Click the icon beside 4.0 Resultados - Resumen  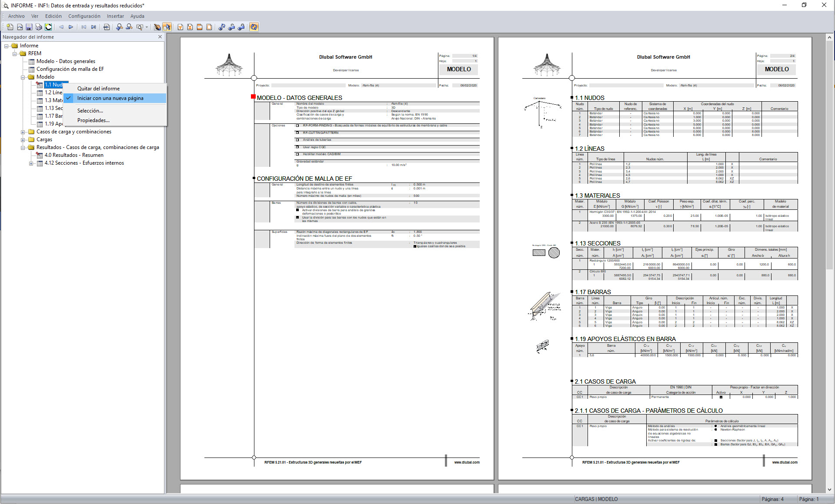point(40,155)
